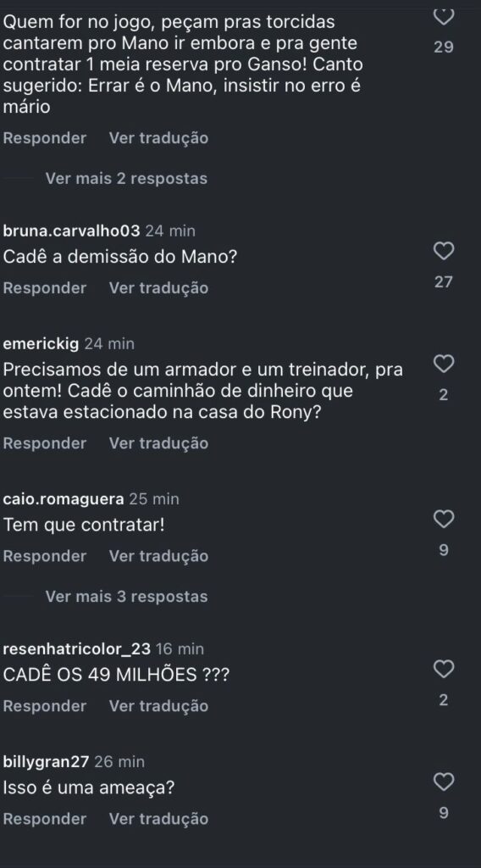Like bruna.carvalho03's comment with the heart
Viewport: 481px width, 868px height.
pyautogui.click(x=444, y=251)
